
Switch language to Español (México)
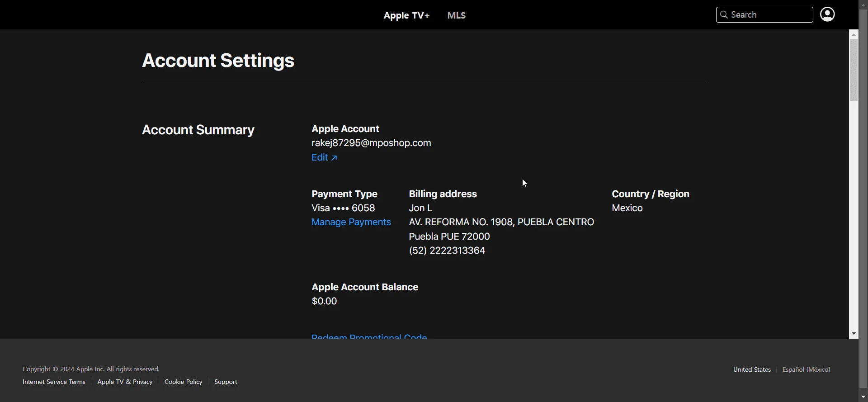coord(807,369)
